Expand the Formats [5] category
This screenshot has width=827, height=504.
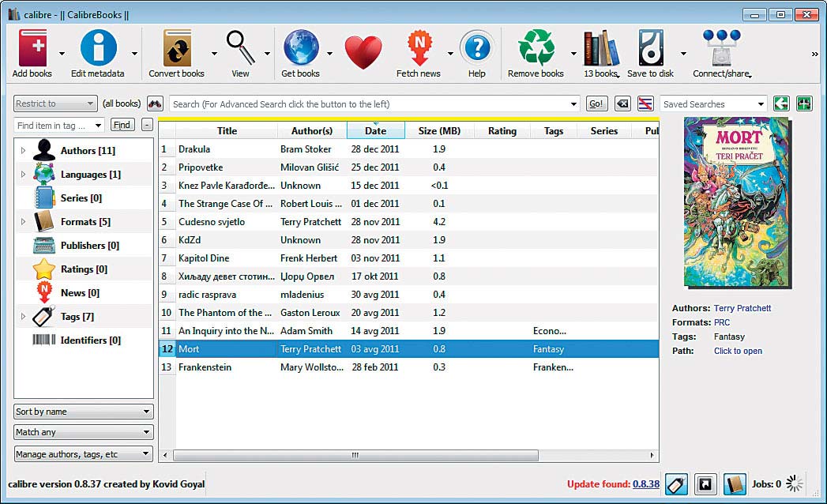pos(23,222)
